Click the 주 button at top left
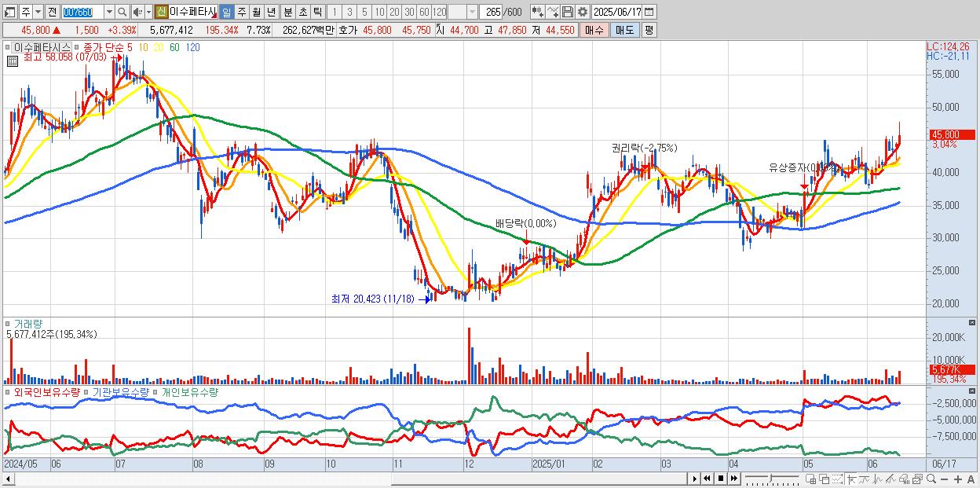Image resolution: width=980 pixels, height=488 pixels. (x=25, y=12)
